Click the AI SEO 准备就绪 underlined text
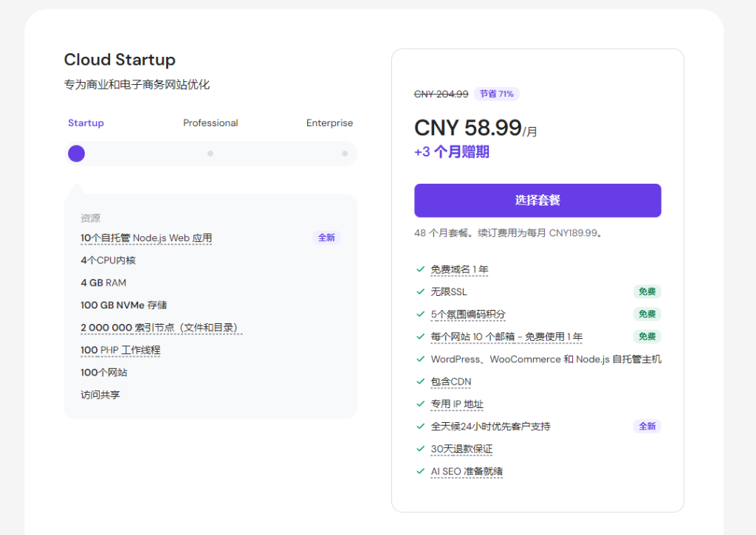The image size is (756, 535). (x=467, y=472)
